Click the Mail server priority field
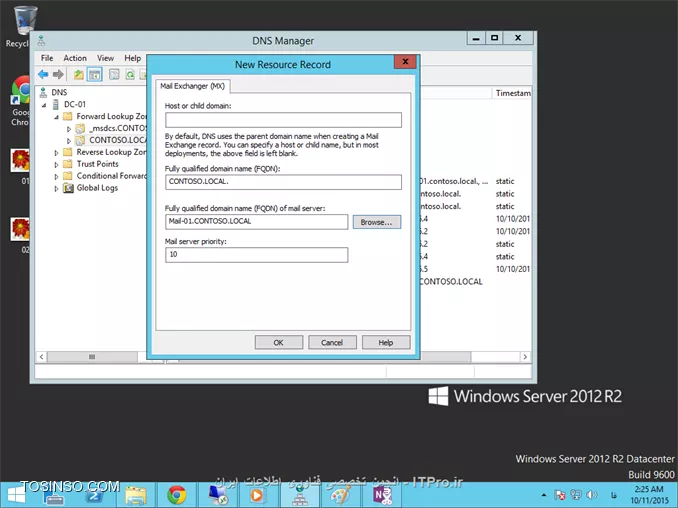Image resolution: width=678 pixels, height=508 pixels. pos(256,255)
